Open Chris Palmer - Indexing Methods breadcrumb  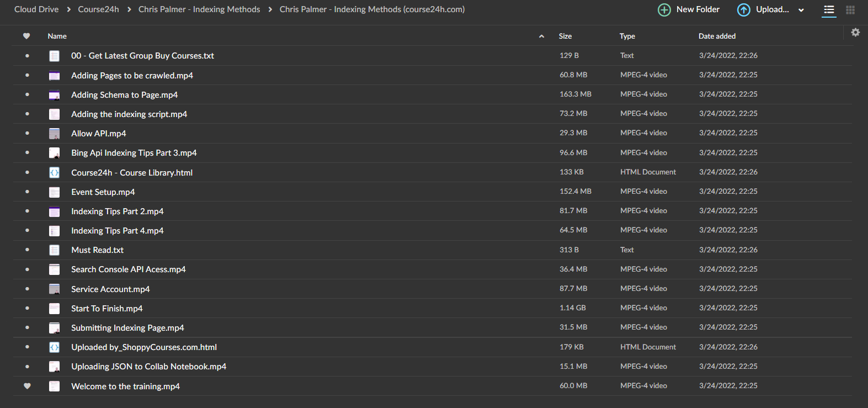click(199, 9)
